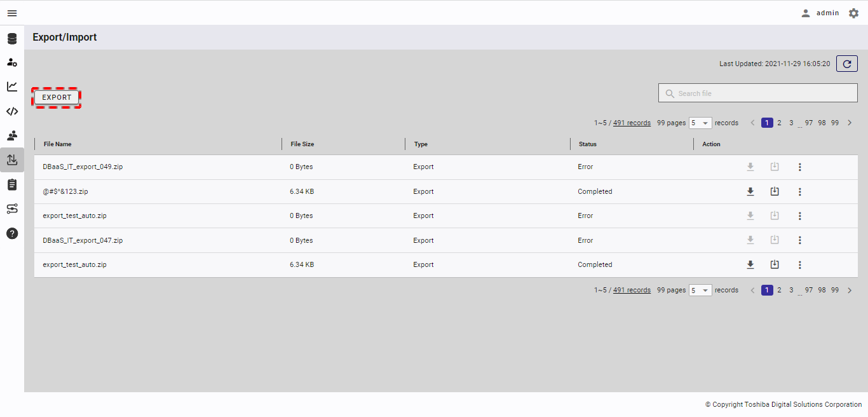Select page 99 in top pagination
The width and height of the screenshot is (868, 417).
835,123
